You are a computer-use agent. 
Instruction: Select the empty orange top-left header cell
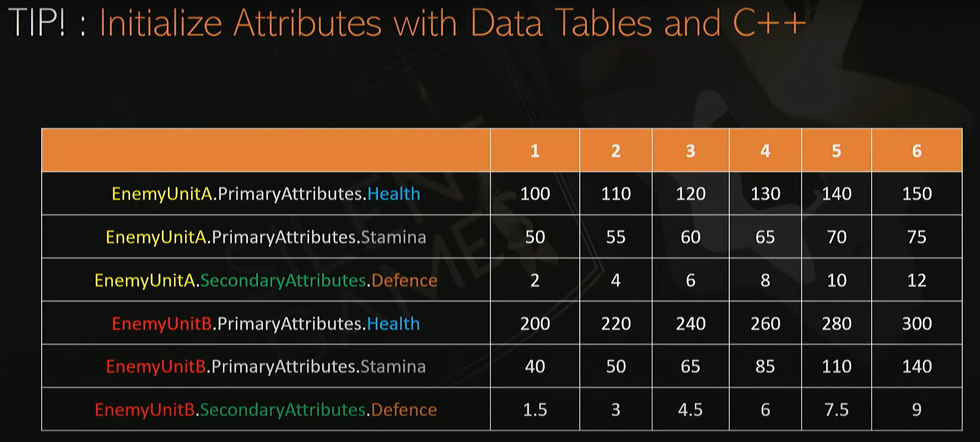pos(266,150)
